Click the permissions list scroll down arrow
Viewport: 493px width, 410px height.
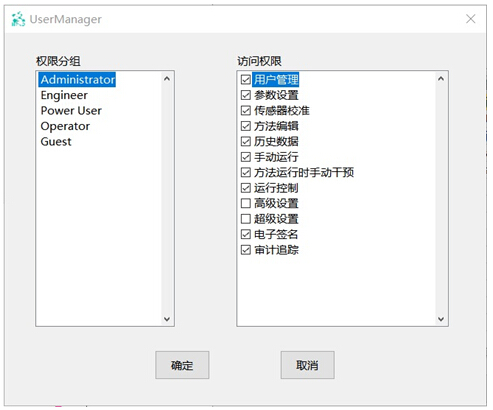coord(441,319)
